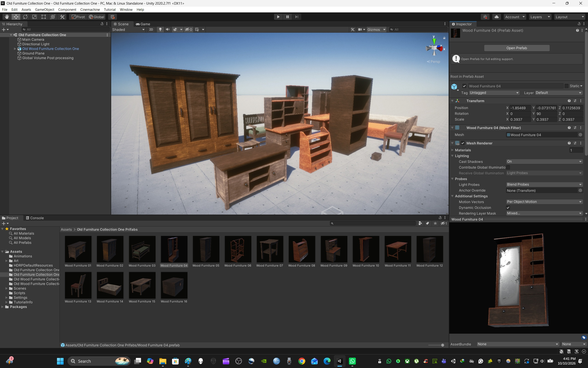Select the Hand tool in toolbar
The image size is (588, 368).
[7, 17]
